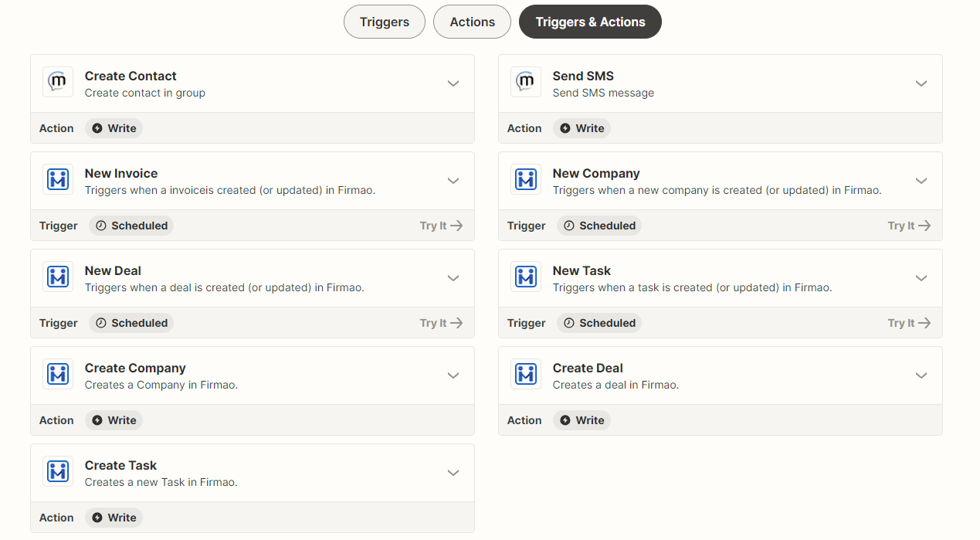Open the Create Deal title
This screenshot has width=980, height=540.
click(588, 368)
